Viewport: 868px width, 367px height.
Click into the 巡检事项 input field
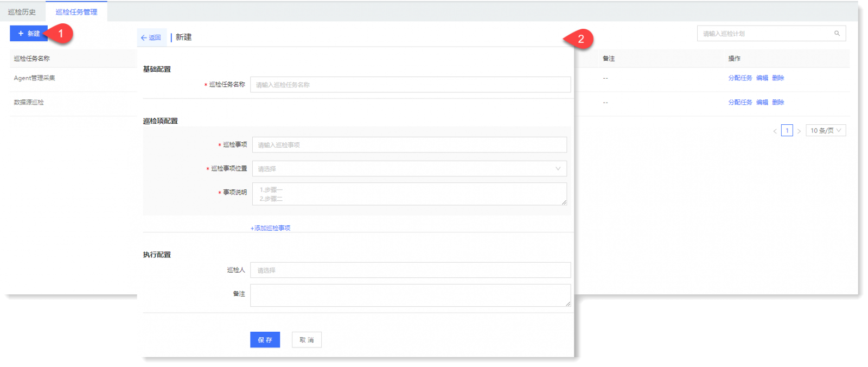[409, 145]
